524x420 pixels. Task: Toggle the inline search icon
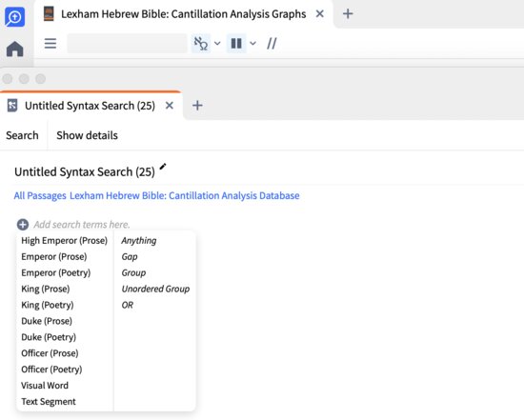(x=201, y=44)
